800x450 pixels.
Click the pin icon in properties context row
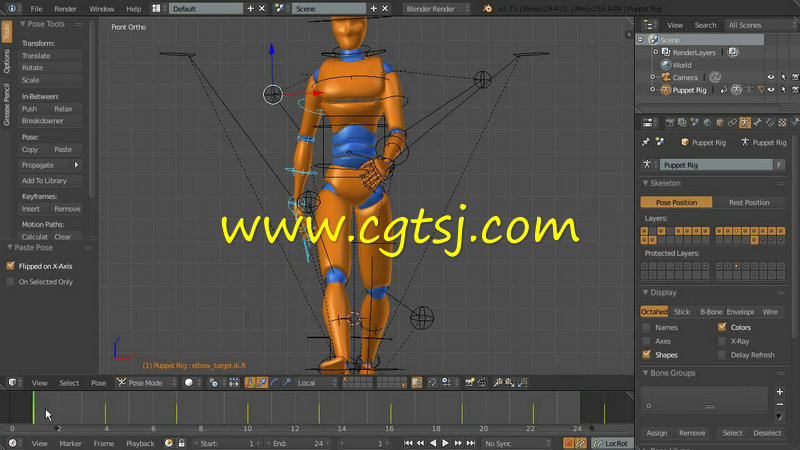pyautogui.click(x=646, y=142)
